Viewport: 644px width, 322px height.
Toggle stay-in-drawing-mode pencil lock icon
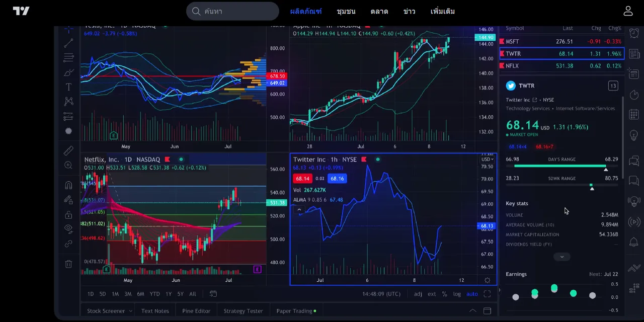[x=68, y=200]
